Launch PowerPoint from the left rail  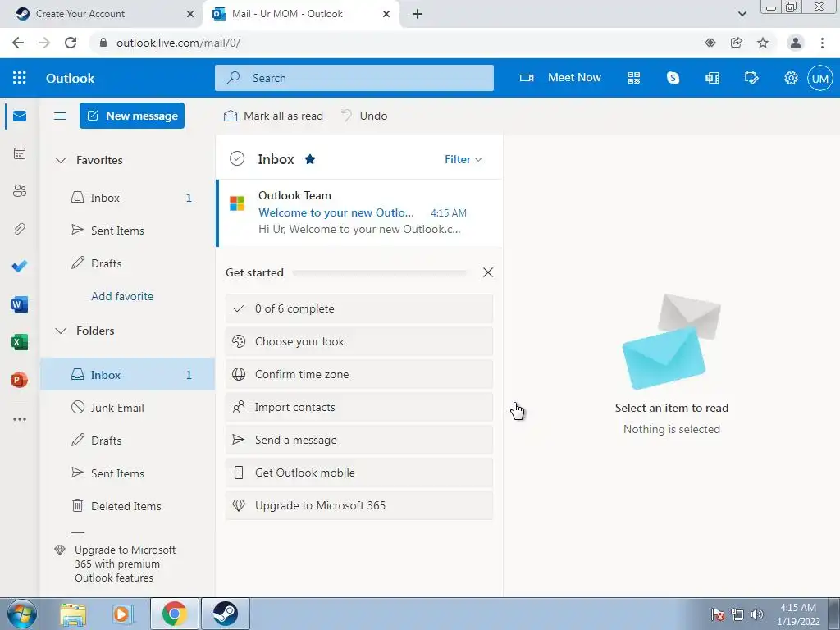click(x=20, y=380)
